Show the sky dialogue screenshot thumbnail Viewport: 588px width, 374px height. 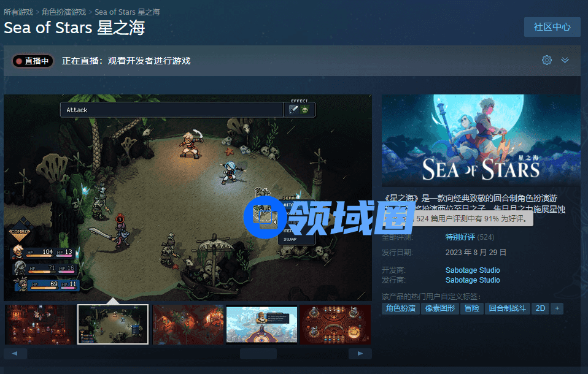261,324
